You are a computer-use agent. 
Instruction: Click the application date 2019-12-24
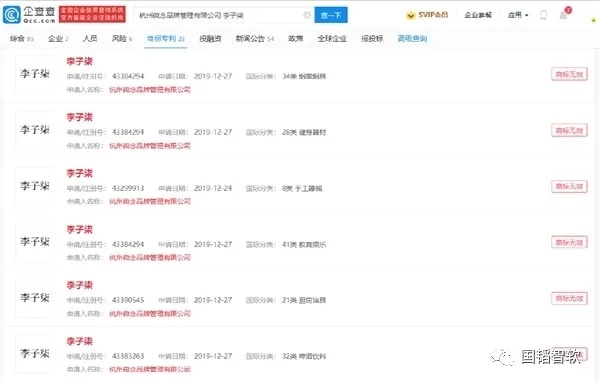[213, 188]
